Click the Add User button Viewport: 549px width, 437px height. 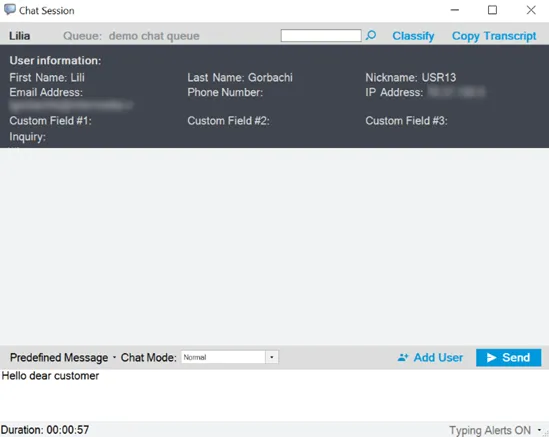pos(430,358)
